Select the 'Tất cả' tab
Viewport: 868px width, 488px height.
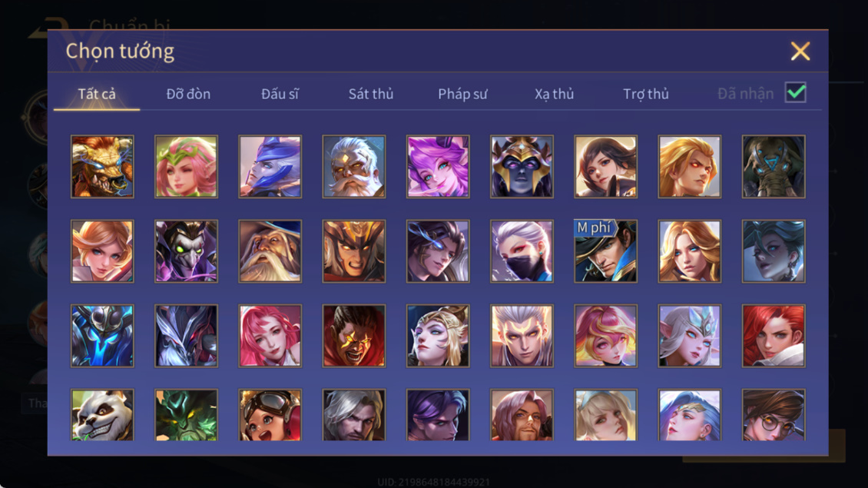(97, 95)
